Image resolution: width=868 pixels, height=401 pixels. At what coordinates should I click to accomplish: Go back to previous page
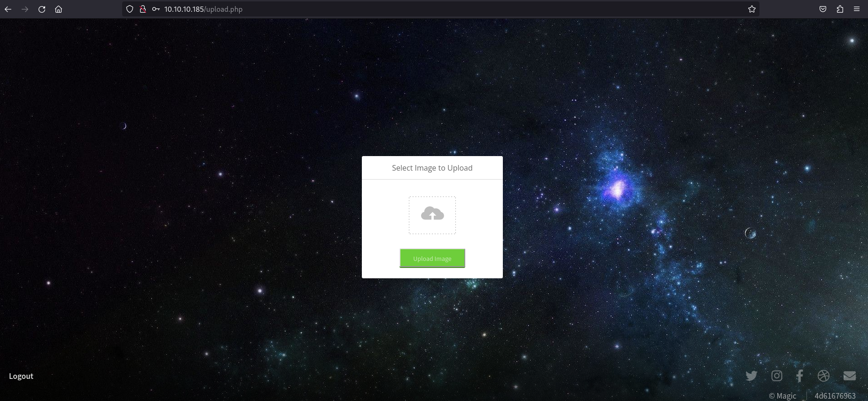click(8, 9)
